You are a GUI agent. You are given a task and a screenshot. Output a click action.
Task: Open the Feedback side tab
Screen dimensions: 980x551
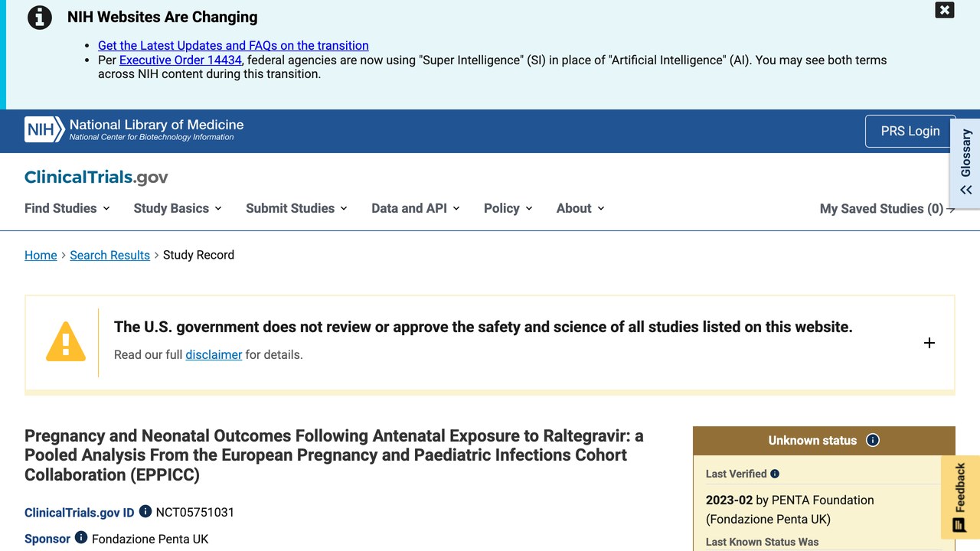pos(960,497)
